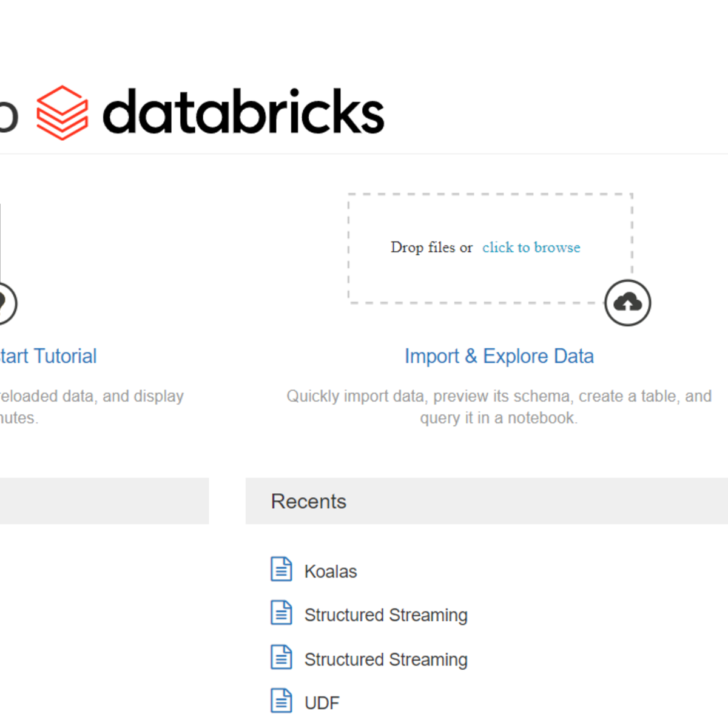Open the Koalas recent notebook
The height and width of the screenshot is (728, 728).
(331, 571)
